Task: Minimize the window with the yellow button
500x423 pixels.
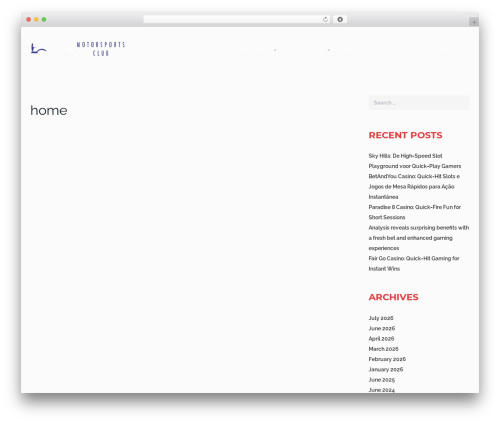Action: point(36,20)
